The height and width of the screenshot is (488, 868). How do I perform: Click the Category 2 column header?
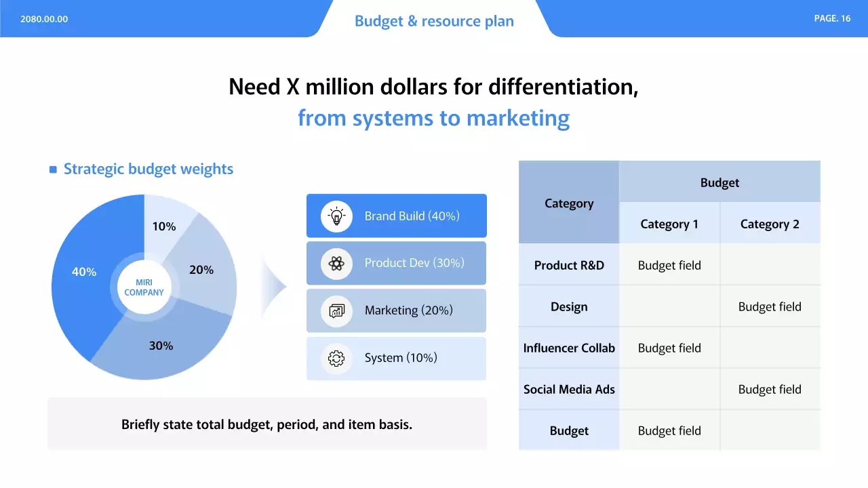[x=770, y=224]
